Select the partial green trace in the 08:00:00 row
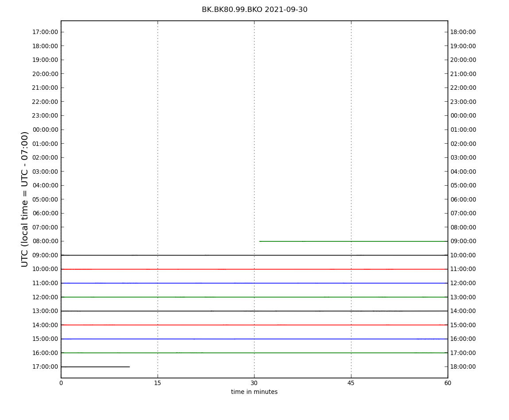The image size is (509, 420). click(354, 241)
